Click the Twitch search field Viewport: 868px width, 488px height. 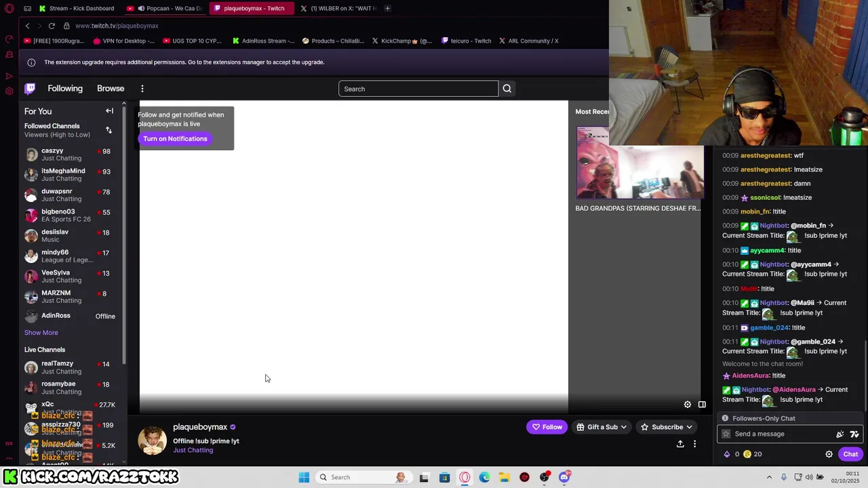point(418,89)
